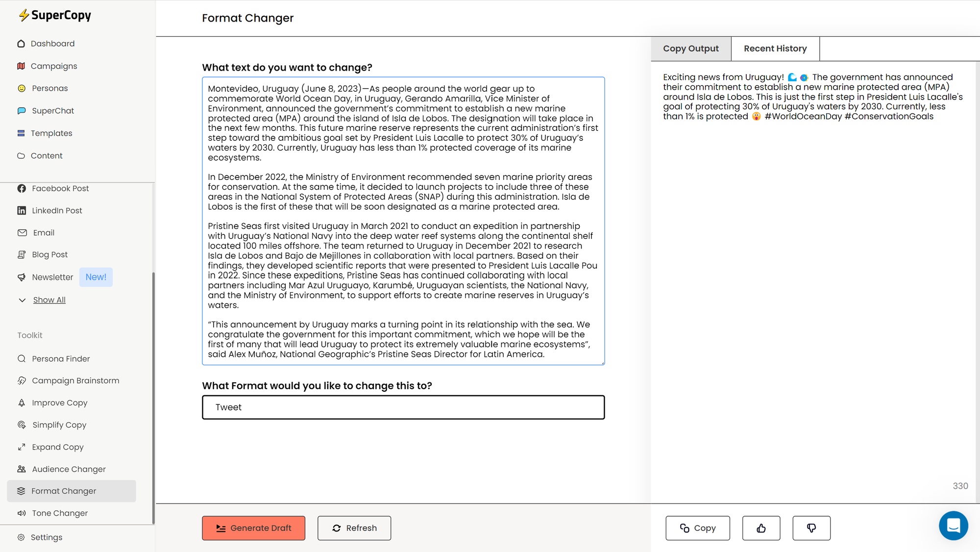Click the thumbs up feedback button
This screenshot has width=980, height=552.
click(760, 528)
